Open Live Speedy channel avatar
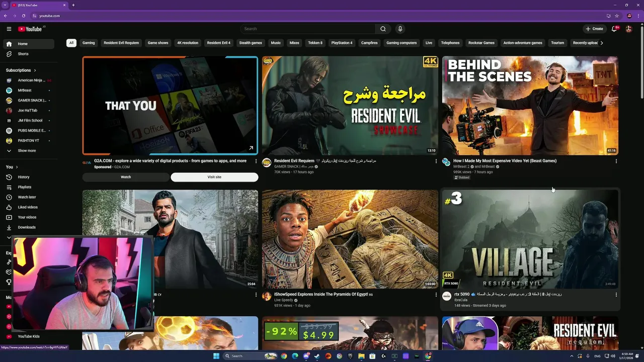Screen dimensions: 644x362 pyautogui.click(x=267, y=296)
